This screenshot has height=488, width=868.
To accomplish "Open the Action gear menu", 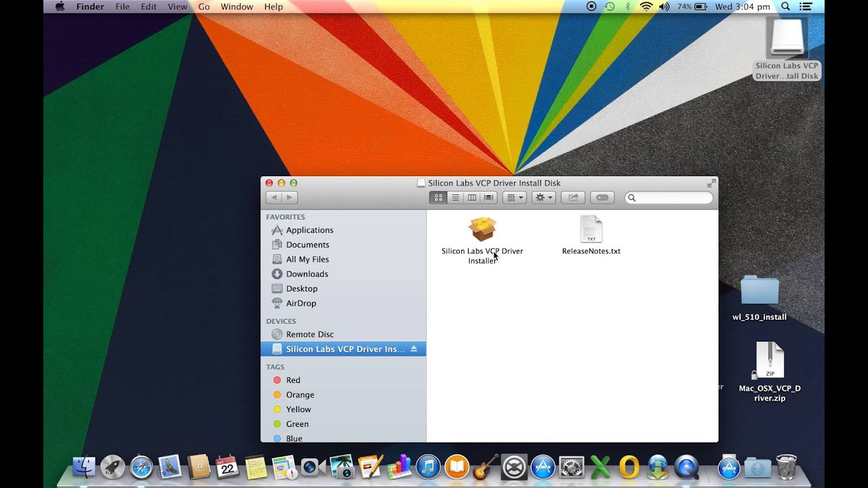I will pos(544,197).
